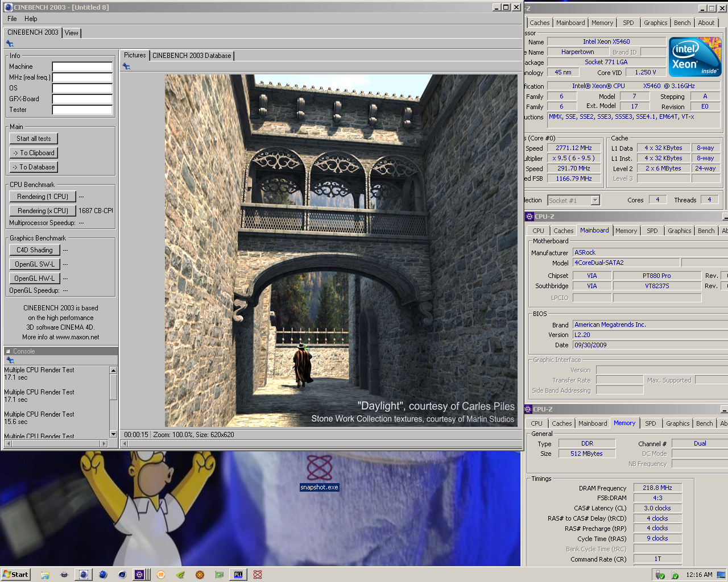Click the Start all tests button
This screenshot has width=728, height=582.
[x=34, y=139]
